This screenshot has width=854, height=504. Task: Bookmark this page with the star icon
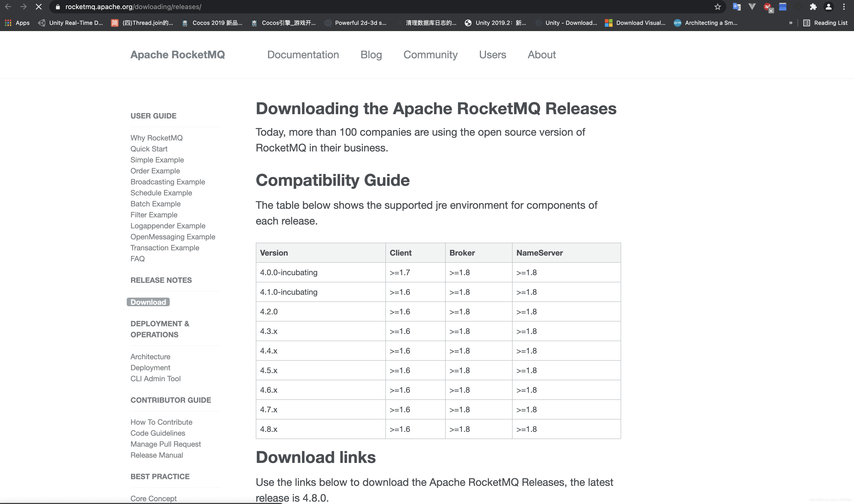(x=717, y=7)
